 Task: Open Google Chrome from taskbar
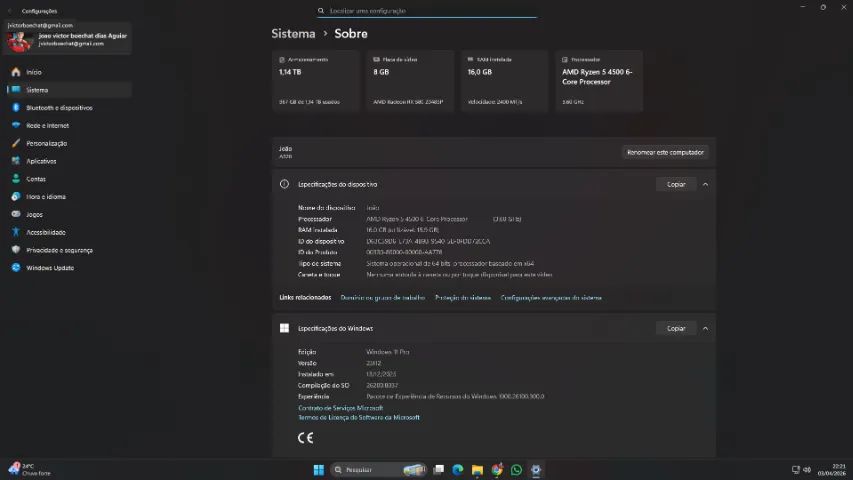pos(497,470)
